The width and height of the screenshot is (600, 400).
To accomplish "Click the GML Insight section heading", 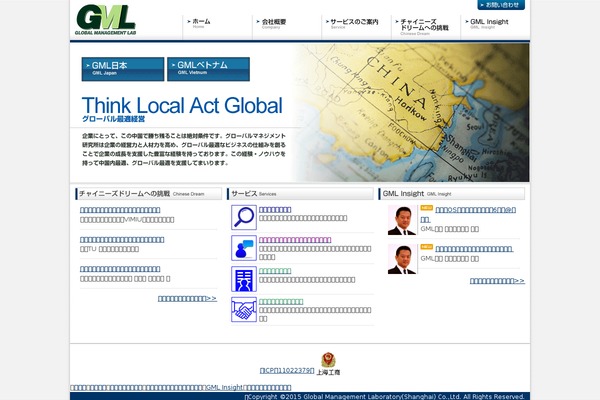I will point(452,194).
